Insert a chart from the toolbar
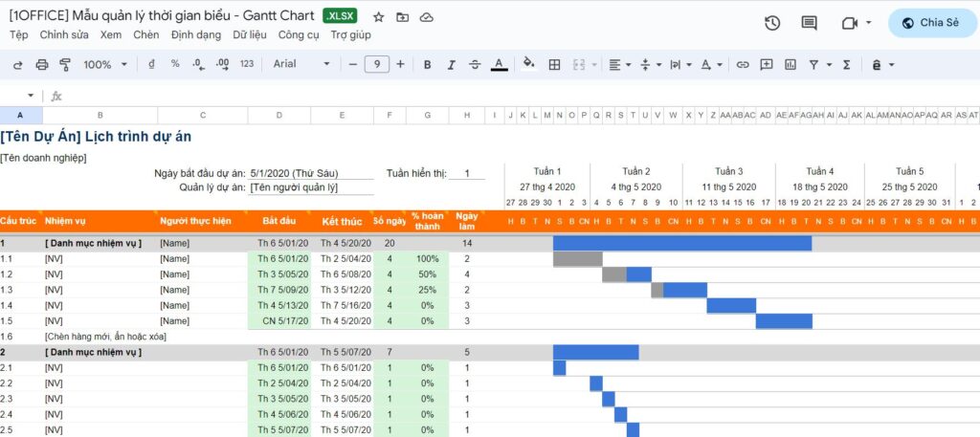This screenshot has height=437, width=980. [791, 64]
